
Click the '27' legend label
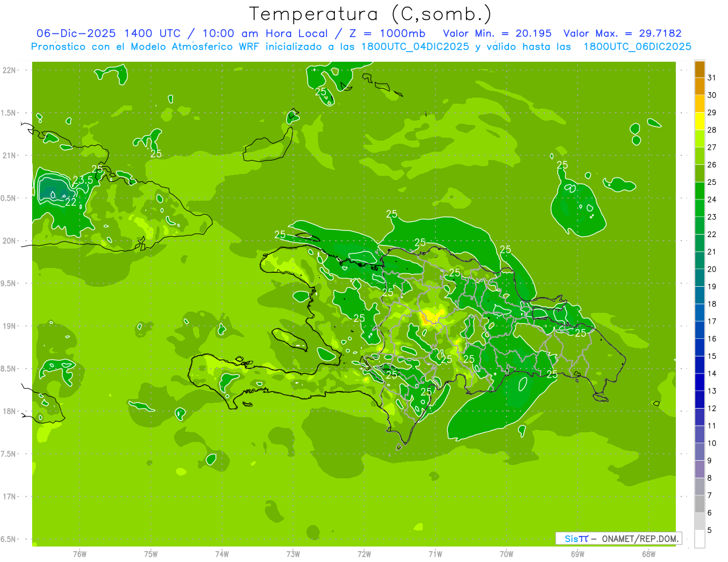[x=712, y=147]
